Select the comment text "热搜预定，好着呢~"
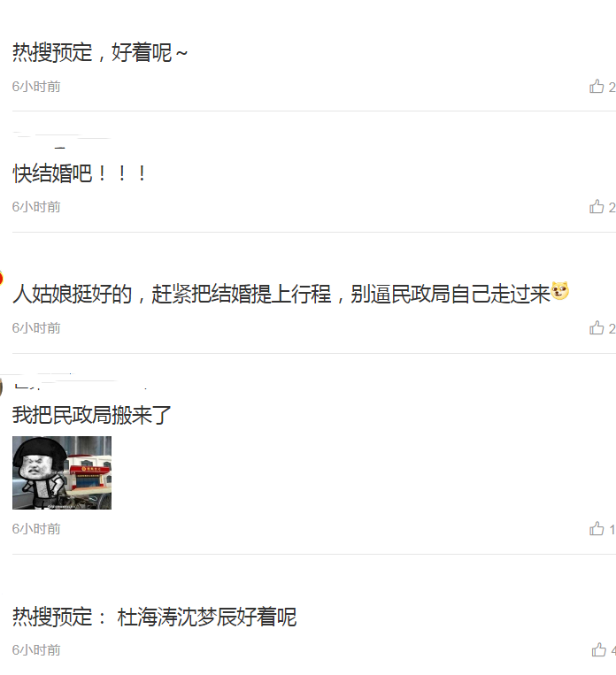The image size is (616, 675). pyautogui.click(x=100, y=52)
